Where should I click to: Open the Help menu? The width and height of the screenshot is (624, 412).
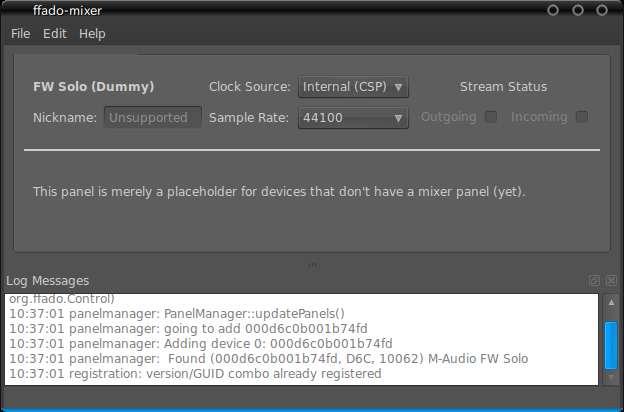pos(92,34)
